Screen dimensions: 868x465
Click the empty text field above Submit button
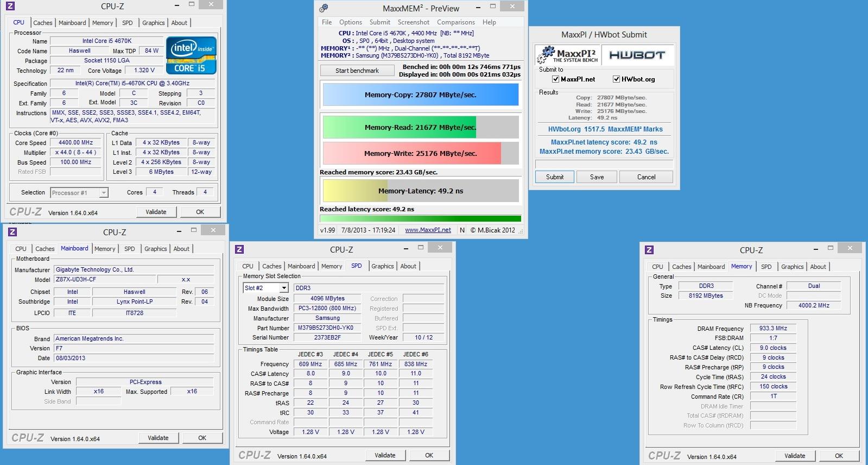point(604,164)
